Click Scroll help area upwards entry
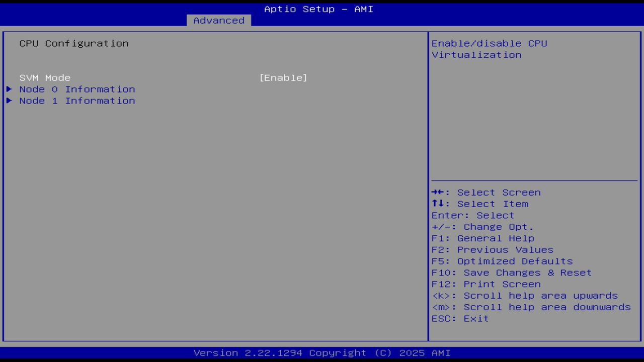This screenshot has height=362, width=644. pyautogui.click(x=525, y=295)
